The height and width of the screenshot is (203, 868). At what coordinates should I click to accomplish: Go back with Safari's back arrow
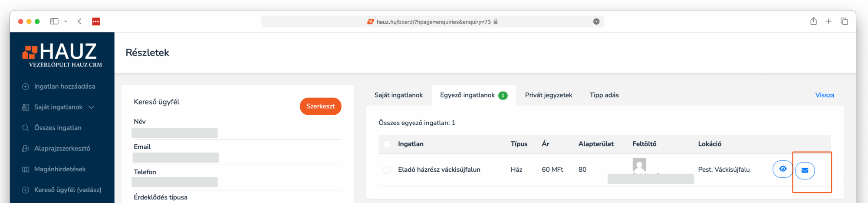click(80, 21)
